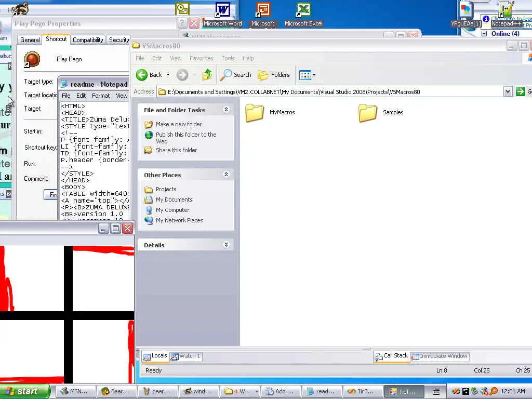The width and height of the screenshot is (532, 399).
Task: Switch to Compatibility tab in Properties
Action: click(x=88, y=39)
